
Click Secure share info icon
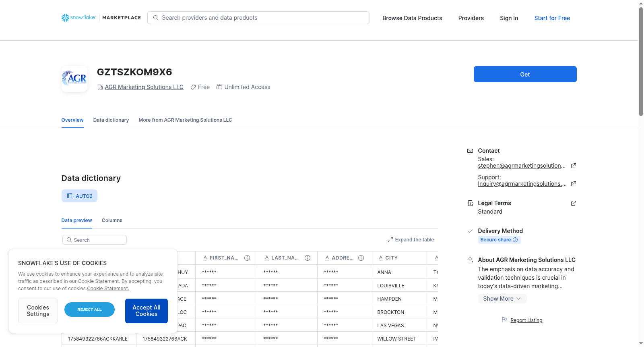pyautogui.click(x=515, y=240)
